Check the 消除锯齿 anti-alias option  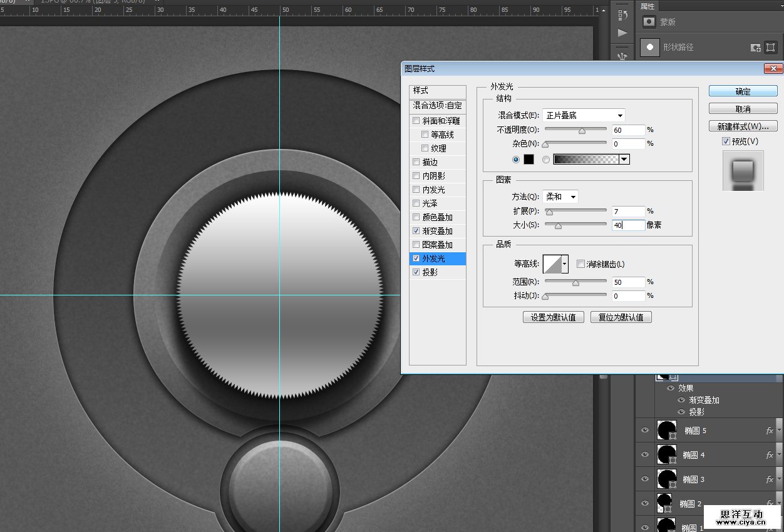pos(580,264)
